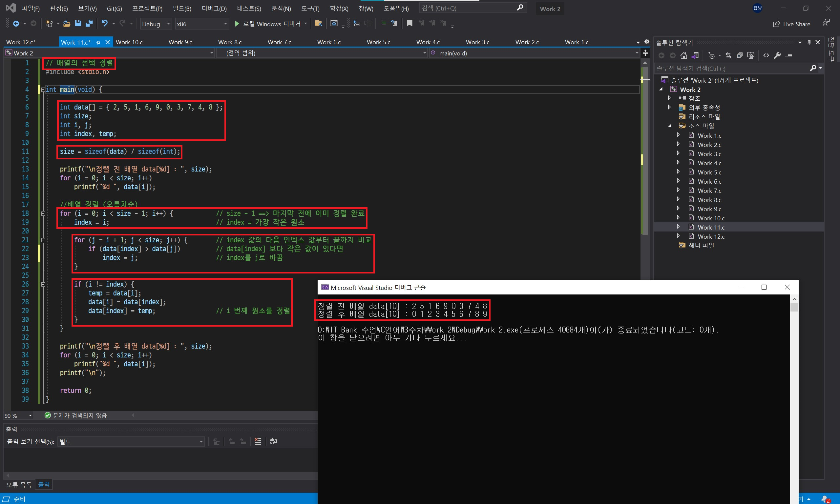Click the Open File folder icon
Screen dimensions: 840x504
pos(67,23)
